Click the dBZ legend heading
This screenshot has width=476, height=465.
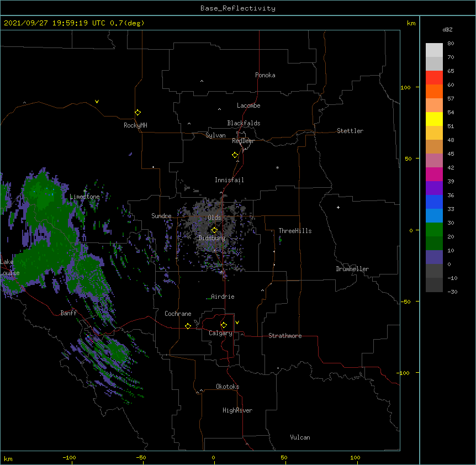click(447, 29)
